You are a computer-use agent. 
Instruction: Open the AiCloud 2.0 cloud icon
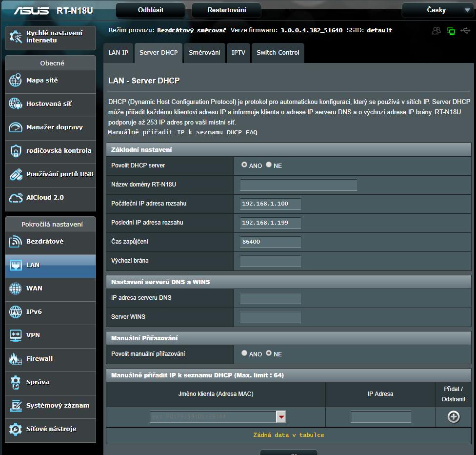coord(16,198)
